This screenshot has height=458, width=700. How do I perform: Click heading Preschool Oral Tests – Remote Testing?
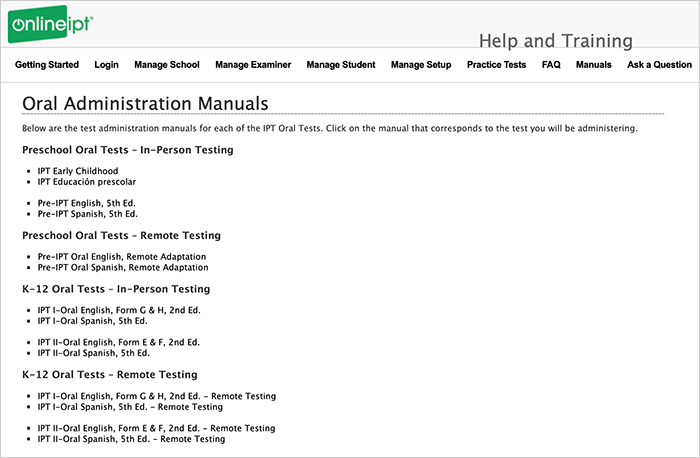click(121, 236)
